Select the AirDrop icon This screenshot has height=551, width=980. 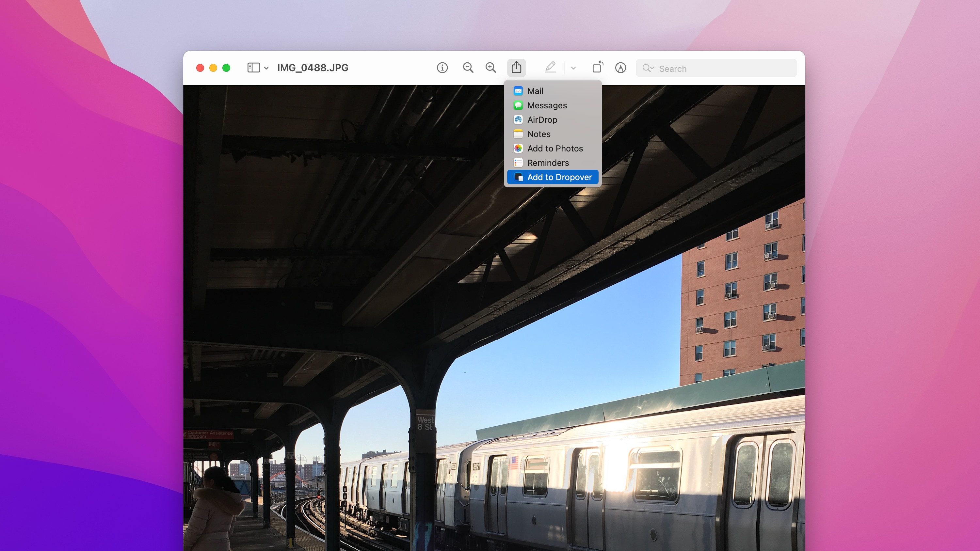(x=518, y=119)
